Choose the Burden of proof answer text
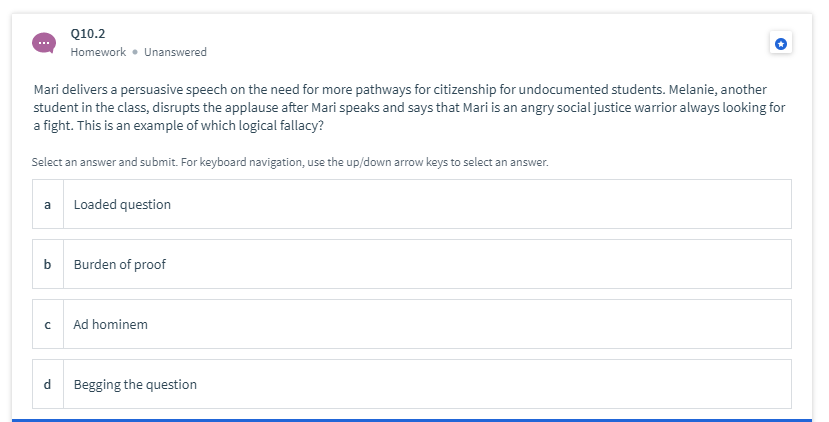The height and width of the screenshot is (422, 829). coord(119,264)
